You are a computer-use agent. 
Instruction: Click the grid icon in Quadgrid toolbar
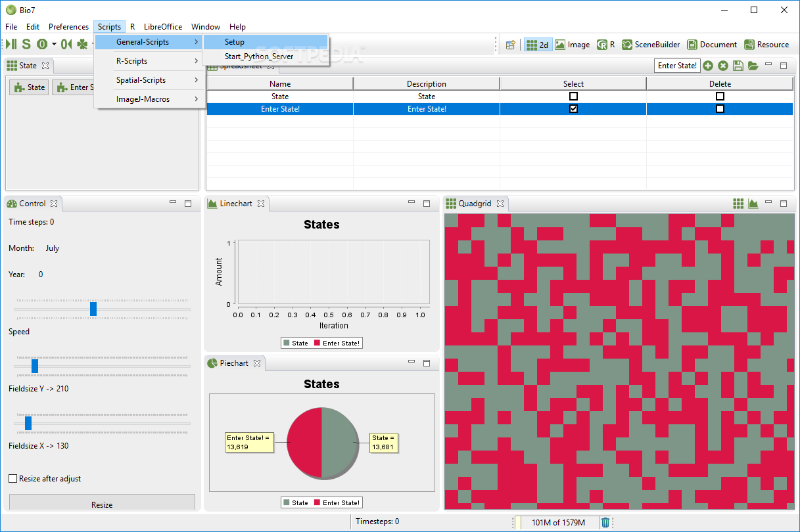coord(738,204)
